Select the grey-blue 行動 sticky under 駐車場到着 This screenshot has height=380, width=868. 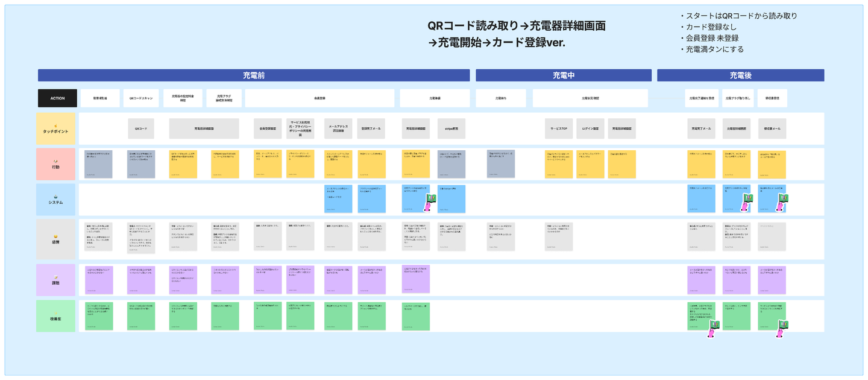(98, 164)
